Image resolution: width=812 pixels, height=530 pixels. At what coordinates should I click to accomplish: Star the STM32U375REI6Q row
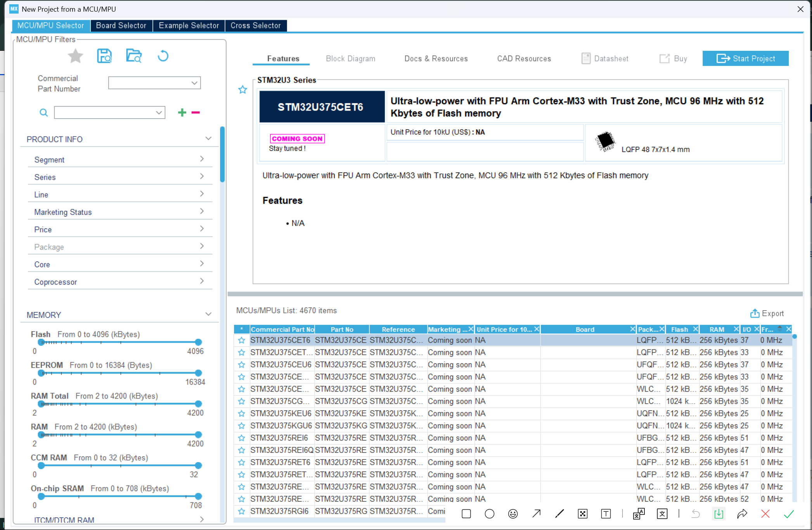pos(242,450)
